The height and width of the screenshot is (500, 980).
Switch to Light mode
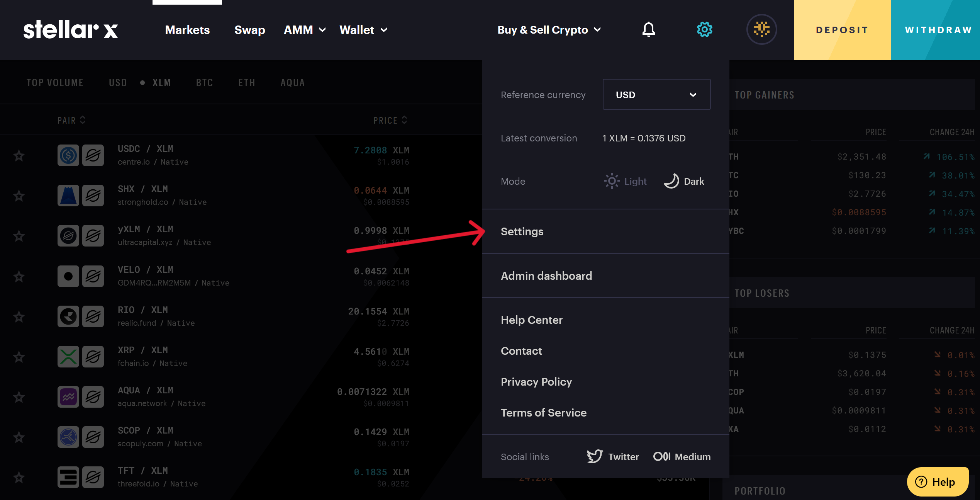[626, 181]
